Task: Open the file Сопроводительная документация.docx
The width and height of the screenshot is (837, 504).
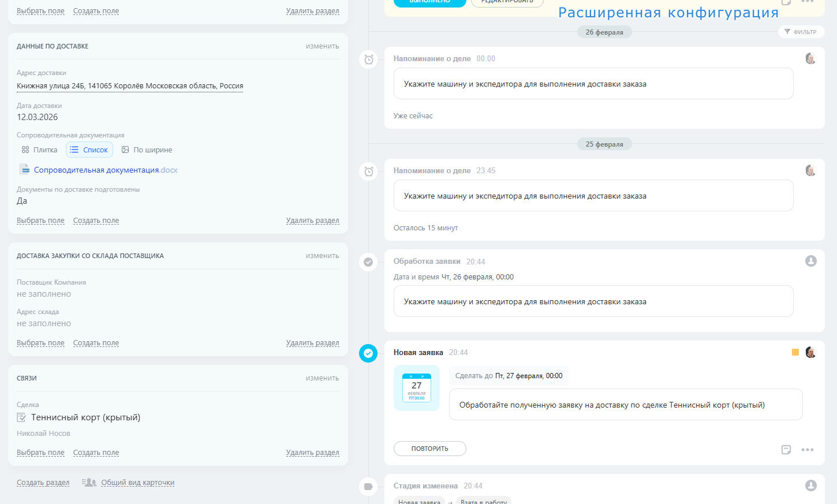Action: coord(106,170)
